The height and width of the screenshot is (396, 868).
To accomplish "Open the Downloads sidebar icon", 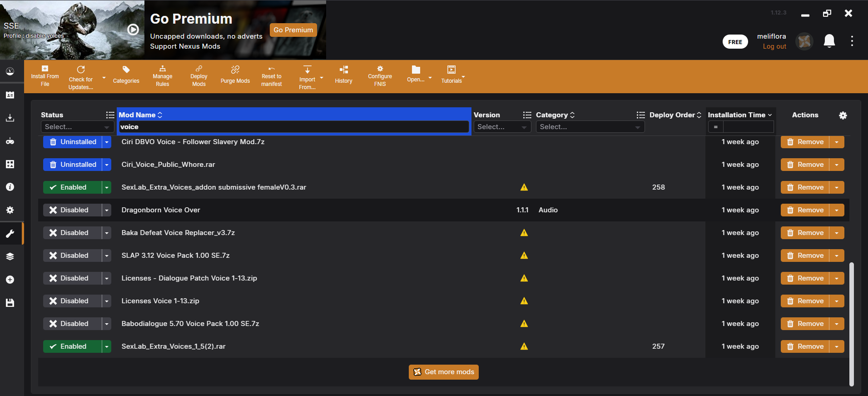I will click(x=10, y=118).
